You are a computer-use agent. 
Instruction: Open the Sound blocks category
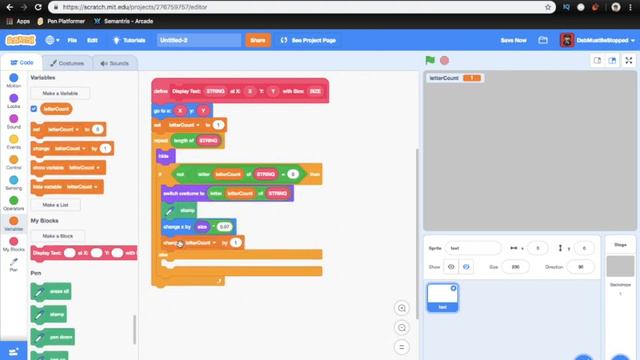13,121
